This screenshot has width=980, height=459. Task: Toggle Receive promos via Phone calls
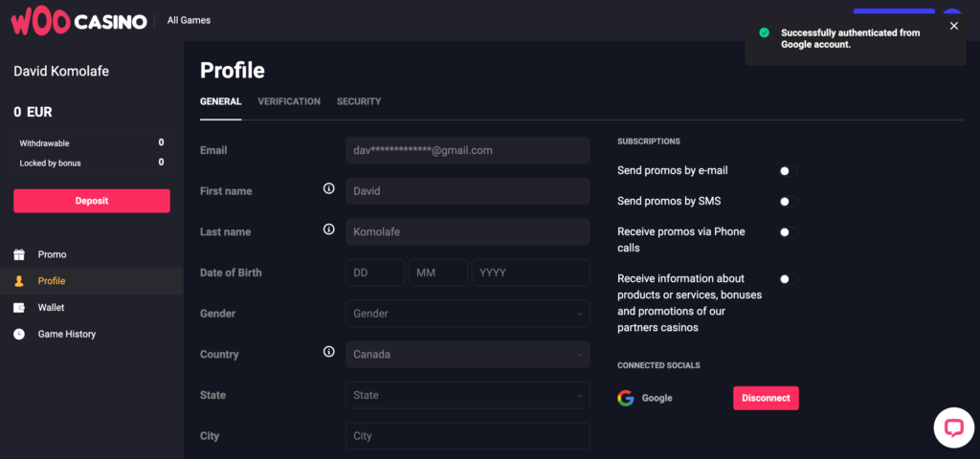[789, 232]
